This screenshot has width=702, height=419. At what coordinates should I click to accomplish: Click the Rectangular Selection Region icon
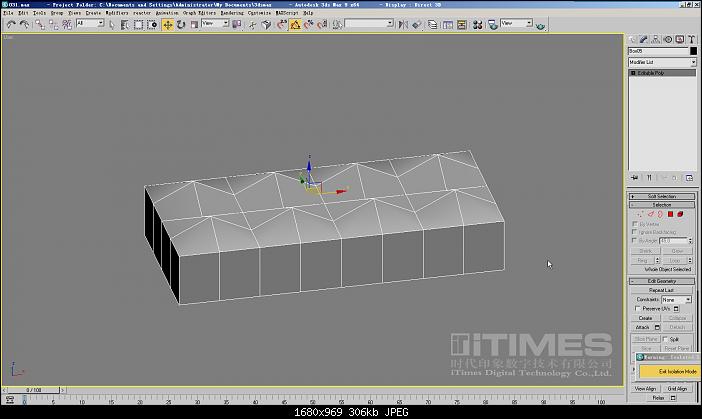(x=138, y=25)
